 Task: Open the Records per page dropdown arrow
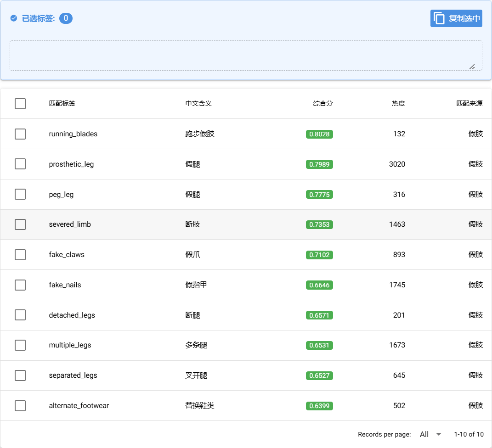coord(438,434)
